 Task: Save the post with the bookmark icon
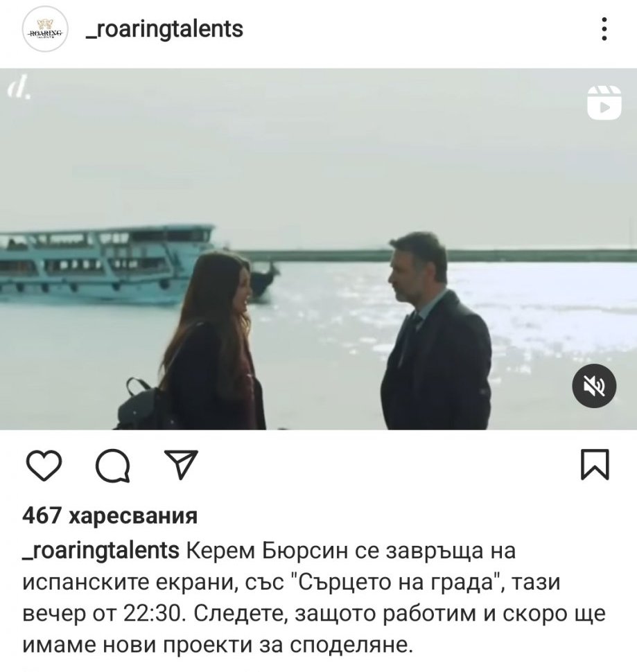(x=595, y=464)
